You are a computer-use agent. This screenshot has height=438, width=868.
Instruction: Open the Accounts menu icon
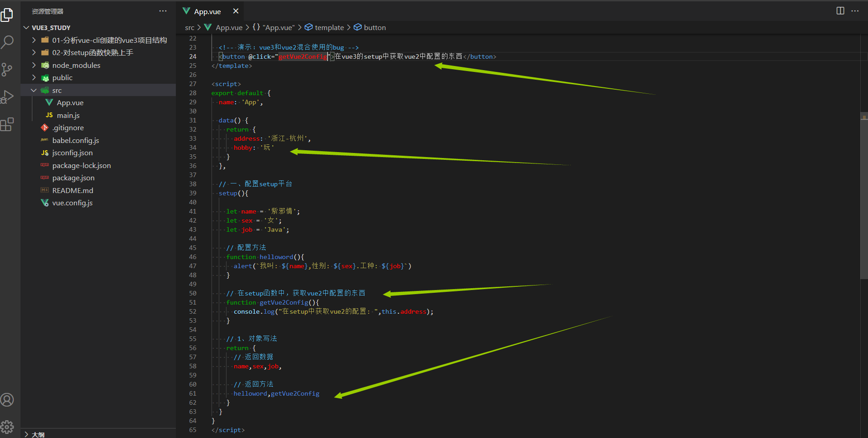(7, 400)
